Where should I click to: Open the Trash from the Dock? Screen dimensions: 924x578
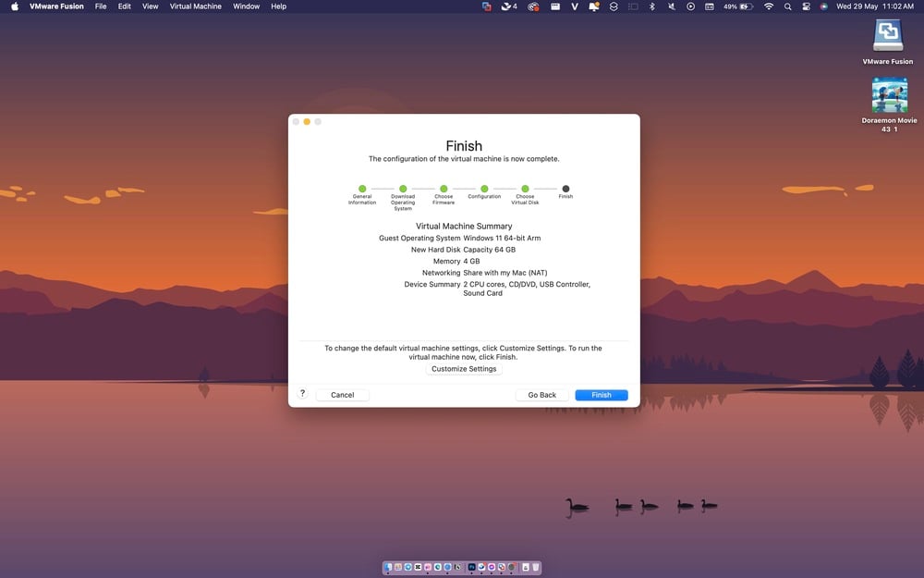(534, 568)
